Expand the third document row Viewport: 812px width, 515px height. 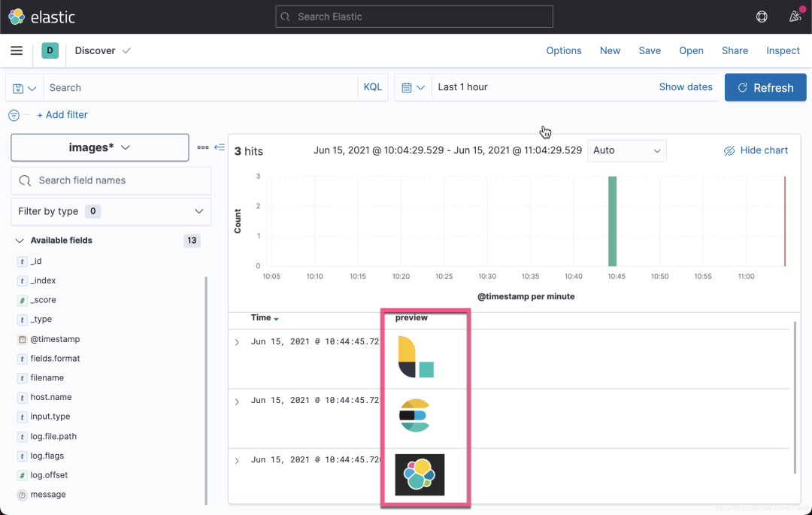click(x=237, y=461)
